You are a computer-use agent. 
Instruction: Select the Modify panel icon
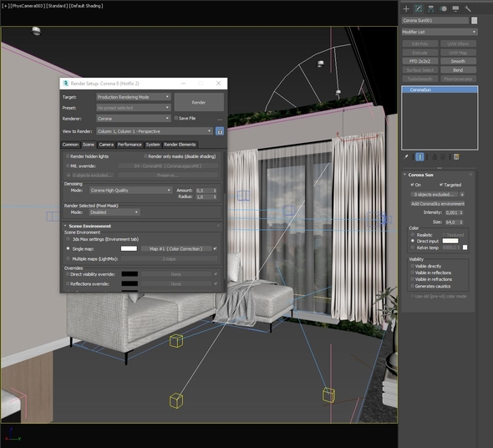[x=419, y=9]
